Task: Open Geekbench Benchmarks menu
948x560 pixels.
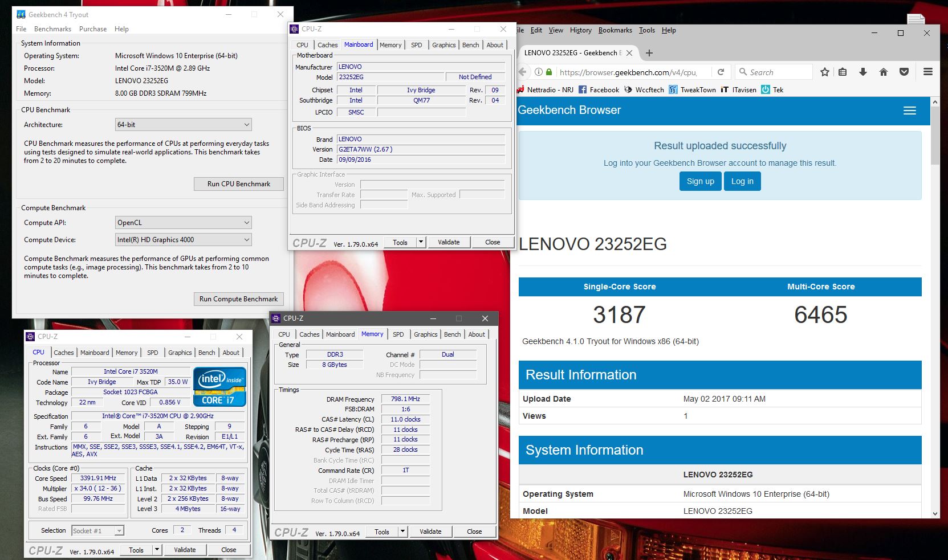Action: 52,29
